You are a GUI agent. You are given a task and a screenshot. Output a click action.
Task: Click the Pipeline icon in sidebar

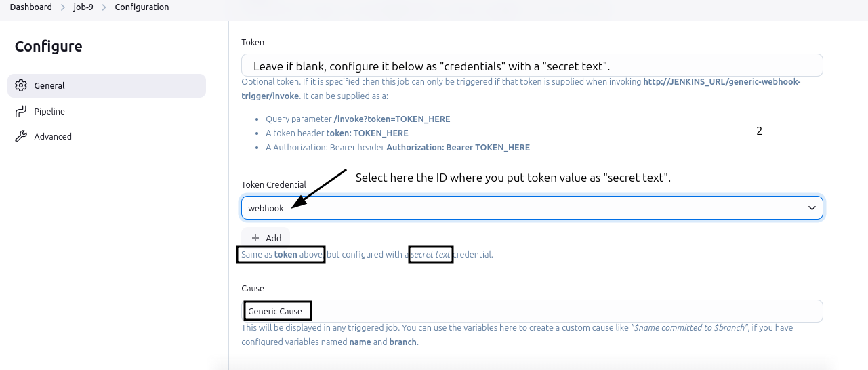click(21, 111)
